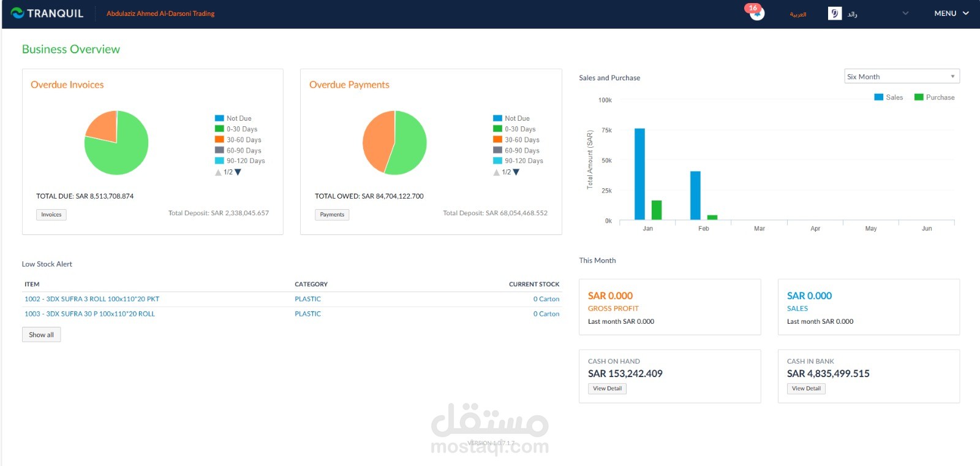Toggle 0-30 Days in Overdue Invoices legend
The image size is (980, 466).
tap(236, 129)
